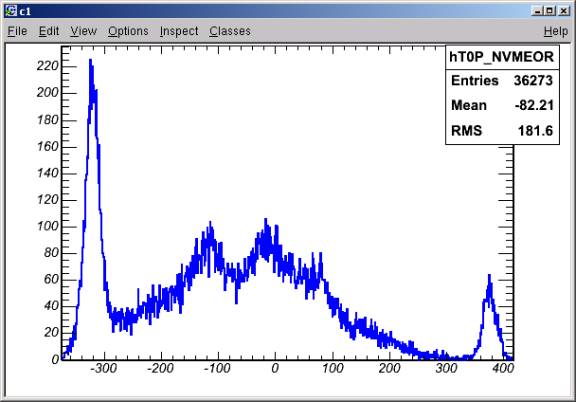Open the Help menu

556,31
